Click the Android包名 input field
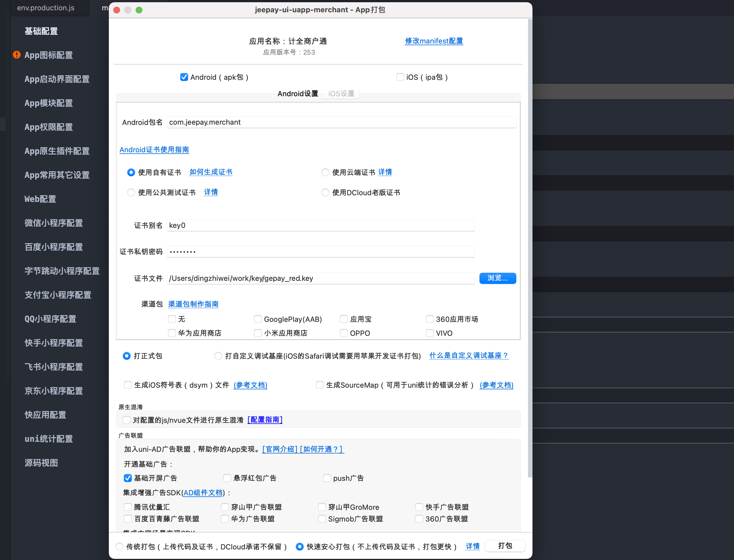Image resolution: width=734 pixels, height=560 pixels. pos(342,122)
